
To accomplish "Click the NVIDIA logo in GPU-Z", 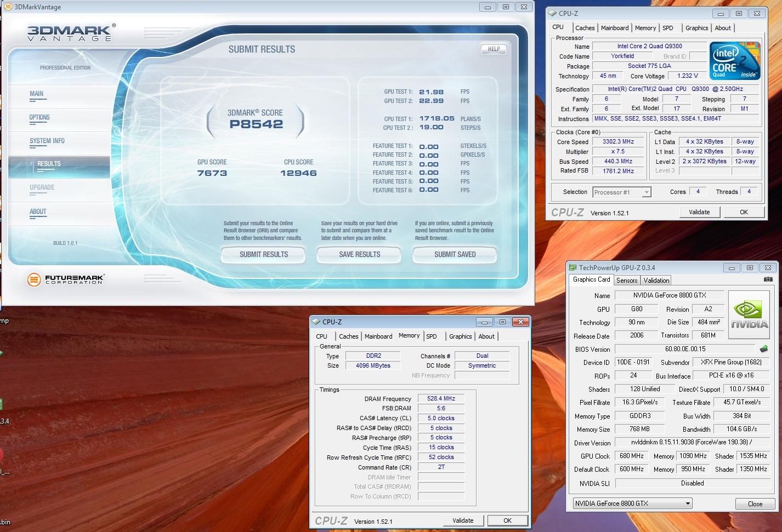I will [750, 315].
